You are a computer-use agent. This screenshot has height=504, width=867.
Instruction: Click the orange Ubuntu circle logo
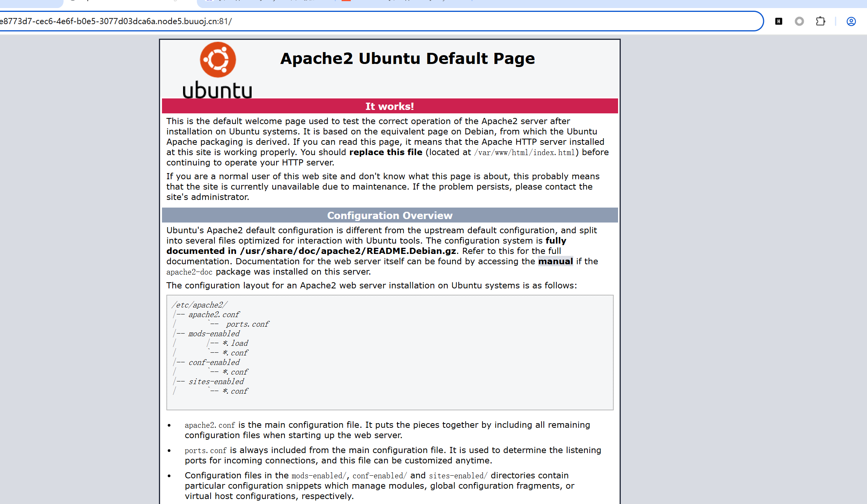(218, 60)
